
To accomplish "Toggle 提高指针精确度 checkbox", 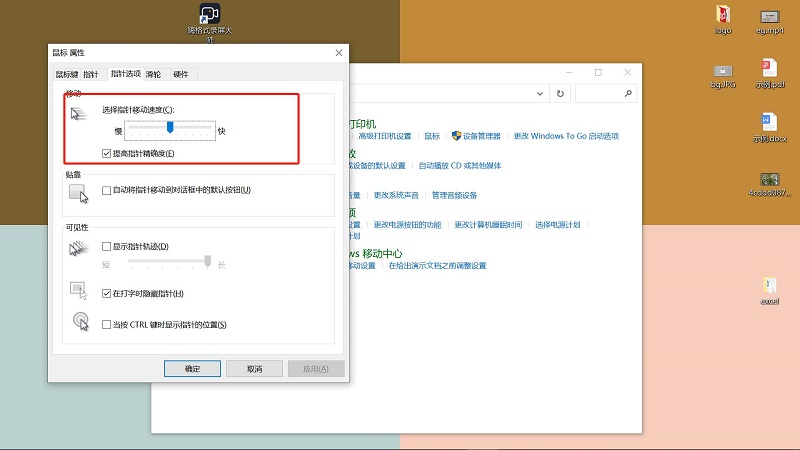I will click(x=107, y=153).
